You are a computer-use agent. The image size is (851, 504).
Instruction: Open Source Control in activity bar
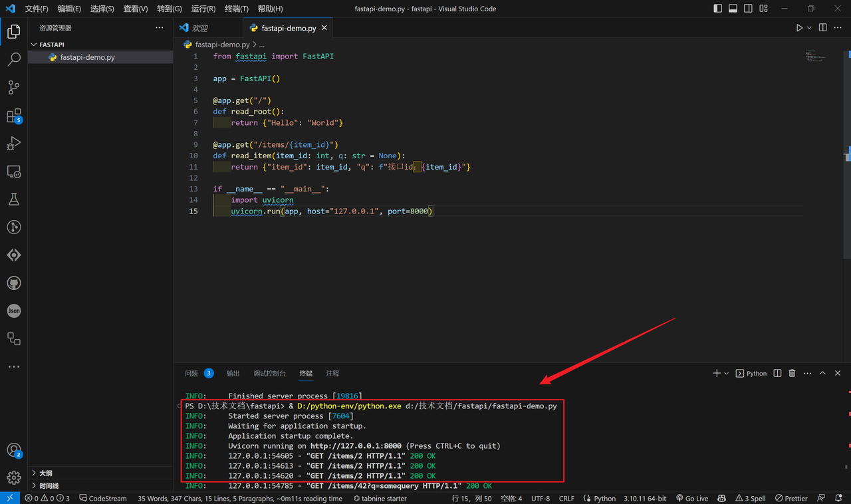14,88
